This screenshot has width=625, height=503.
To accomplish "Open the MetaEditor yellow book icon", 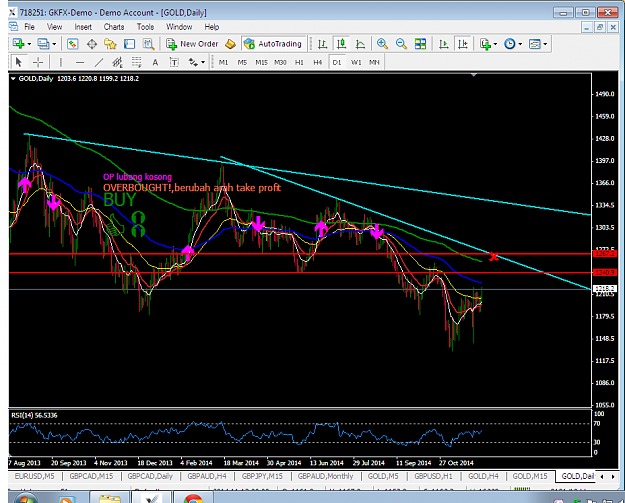I will point(230,44).
